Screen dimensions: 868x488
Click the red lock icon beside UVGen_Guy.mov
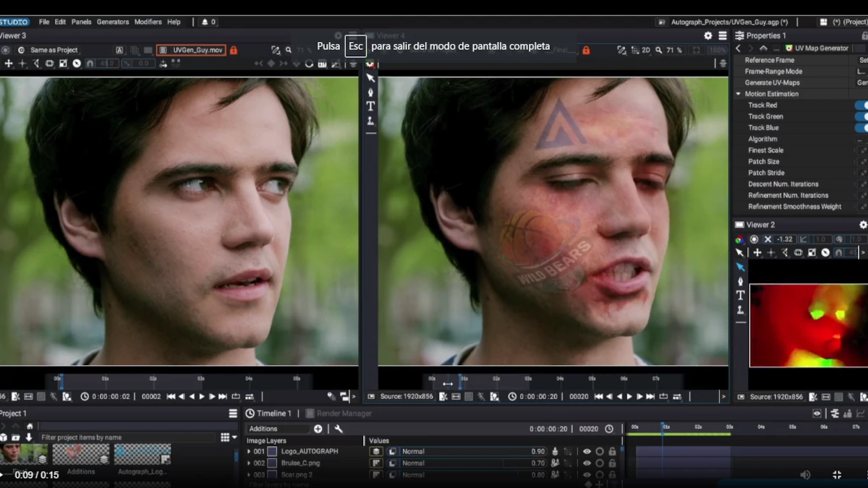[x=234, y=50]
